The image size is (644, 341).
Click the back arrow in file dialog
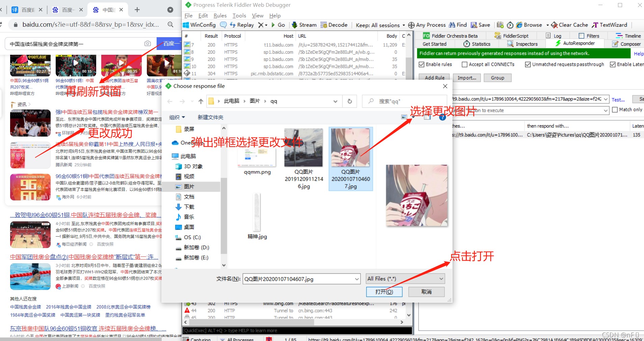(170, 101)
